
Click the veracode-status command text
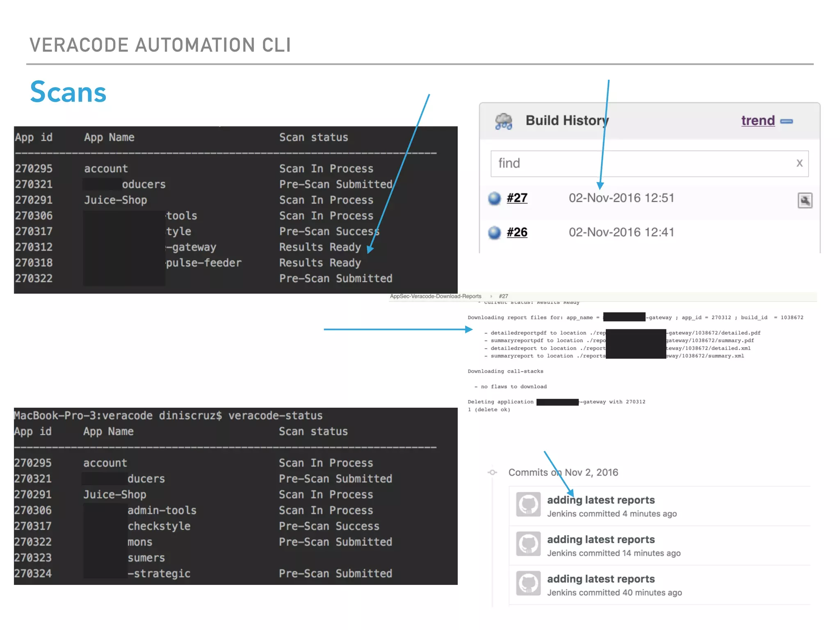275,416
